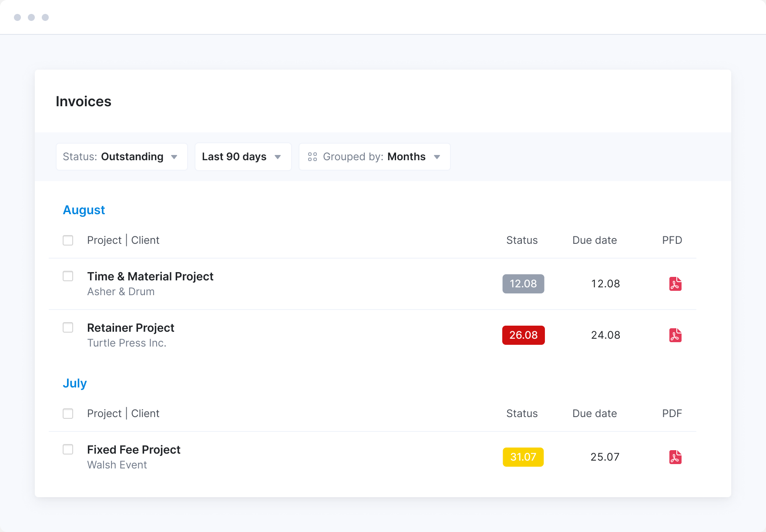Open the Time & Material Project title
This screenshot has height=532, width=766.
[150, 276]
